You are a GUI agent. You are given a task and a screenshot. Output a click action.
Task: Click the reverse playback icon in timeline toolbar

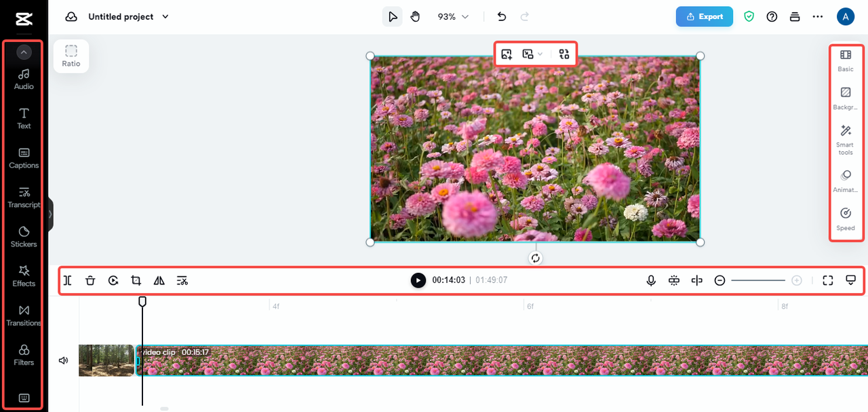click(x=113, y=280)
